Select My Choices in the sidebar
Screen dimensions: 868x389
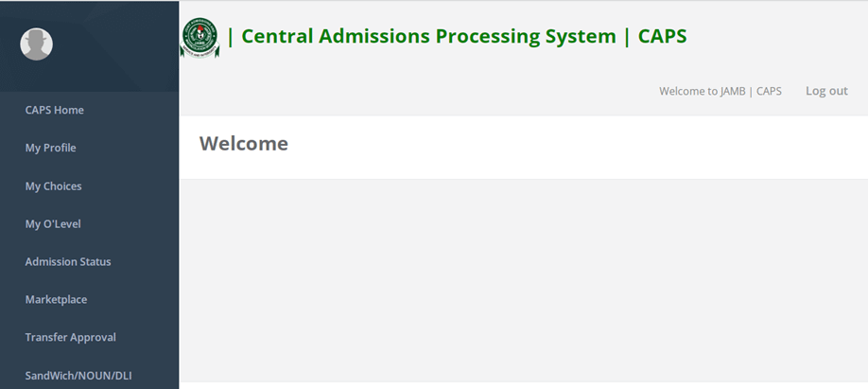tap(53, 186)
